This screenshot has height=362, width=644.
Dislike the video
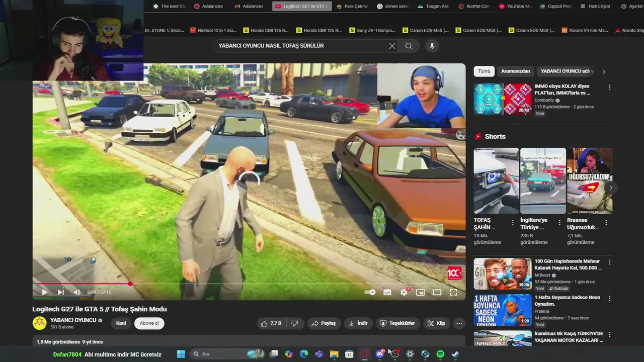[295, 323]
